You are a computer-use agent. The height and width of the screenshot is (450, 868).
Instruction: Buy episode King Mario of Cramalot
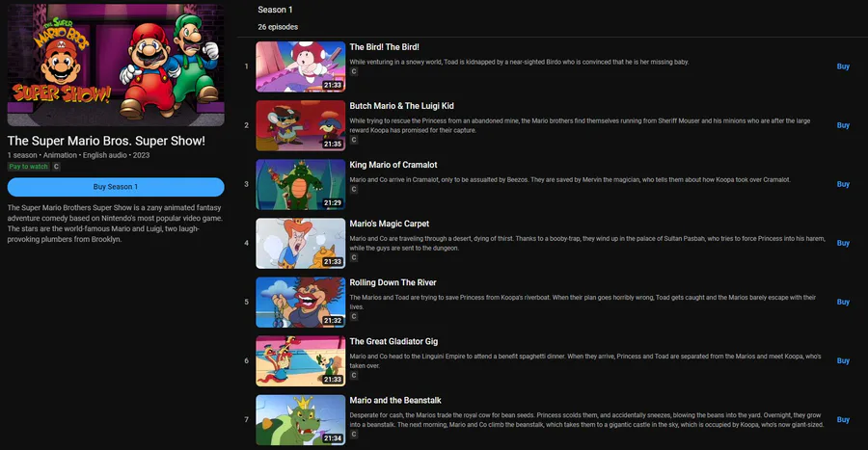[x=843, y=184]
